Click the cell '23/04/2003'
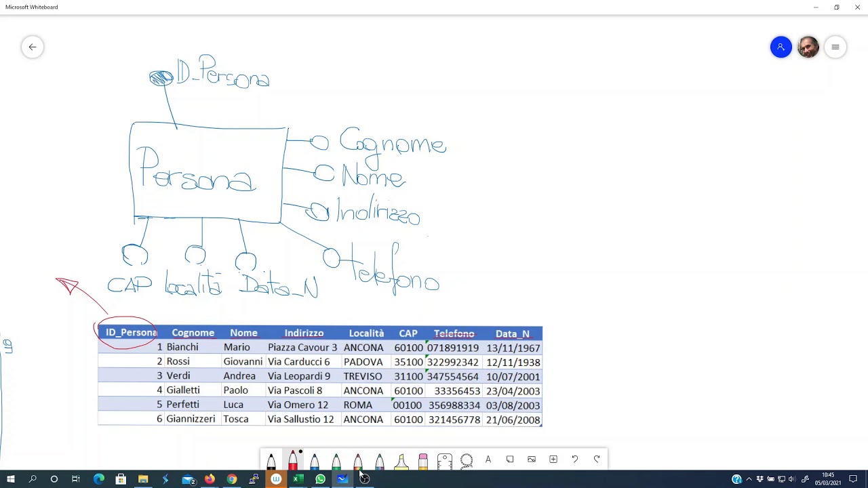The height and width of the screenshot is (488, 868). (x=513, y=391)
